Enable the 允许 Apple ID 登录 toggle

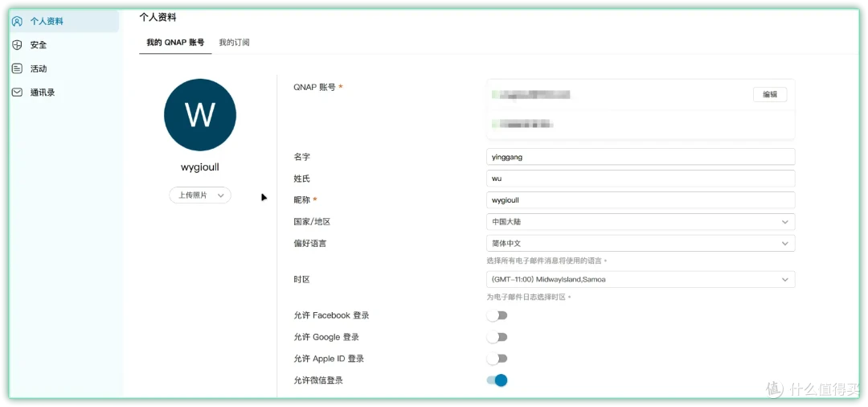497,359
